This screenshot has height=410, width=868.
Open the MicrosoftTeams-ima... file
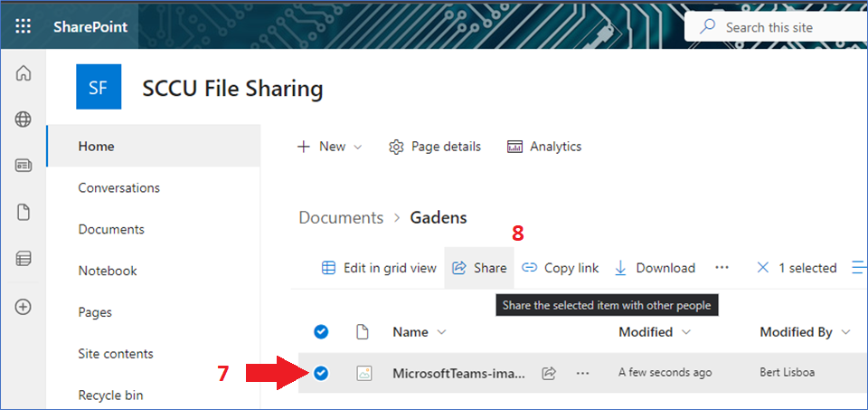click(459, 374)
